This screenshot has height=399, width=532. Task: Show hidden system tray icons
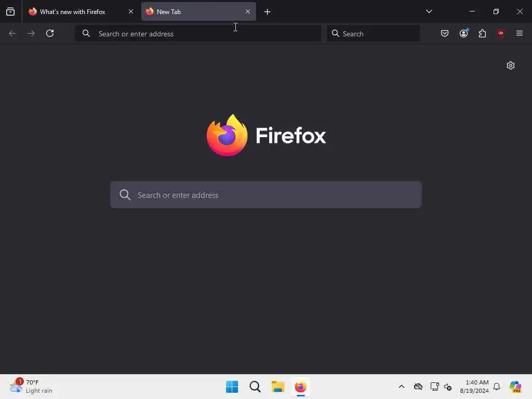(x=402, y=387)
